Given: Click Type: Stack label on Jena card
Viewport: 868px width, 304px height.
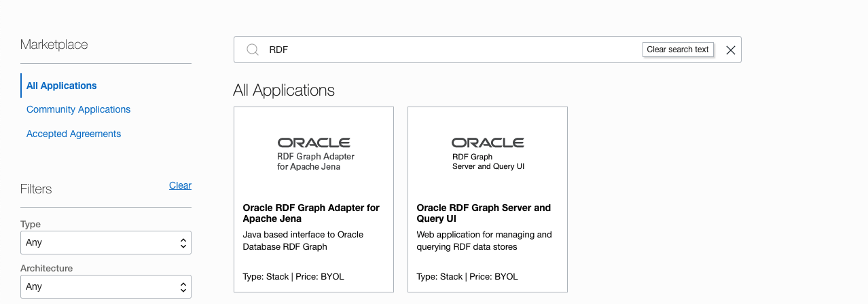Looking at the screenshot, I should 265,276.
